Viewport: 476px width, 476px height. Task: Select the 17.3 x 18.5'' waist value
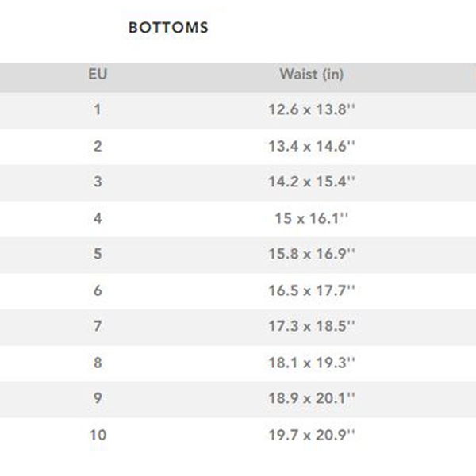click(311, 326)
